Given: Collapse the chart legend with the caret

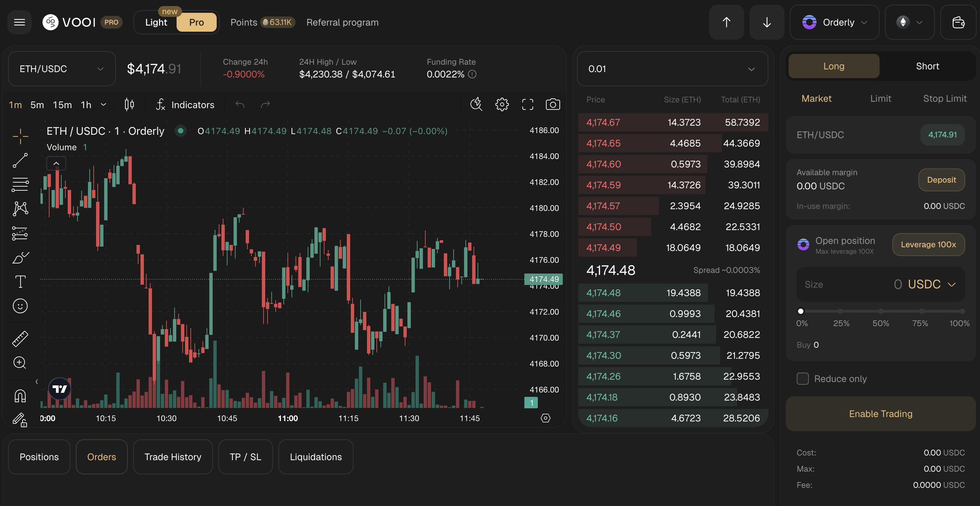Looking at the screenshot, I should [x=56, y=163].
